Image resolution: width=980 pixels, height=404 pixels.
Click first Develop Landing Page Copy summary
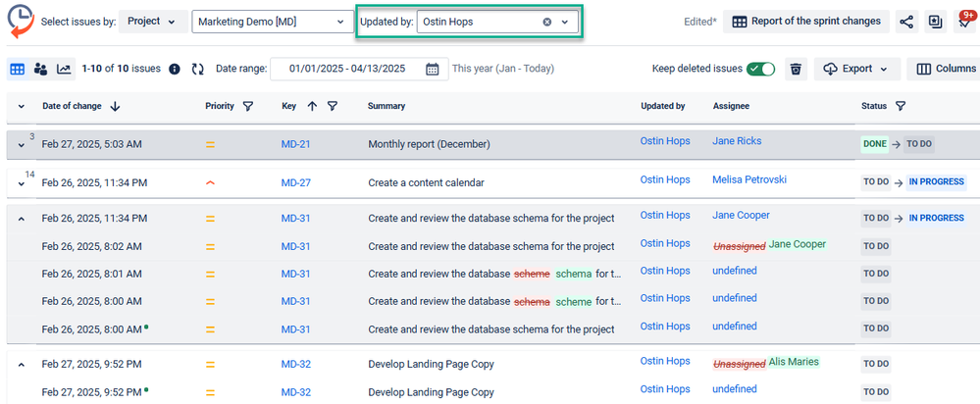click(432, 365)
